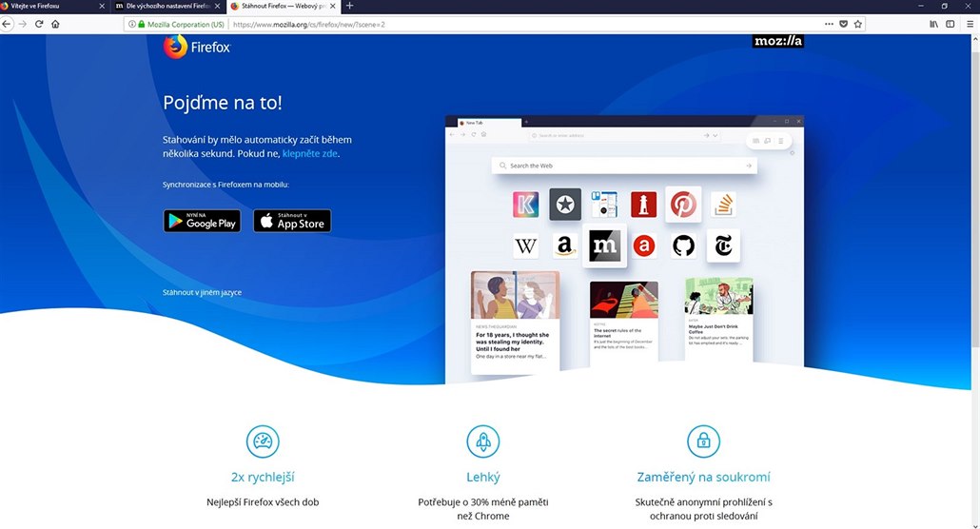Open 'Stáhnout v jiném jazyce' link
The height and width of the screenshot is (529, 980).
pos(202,292)
